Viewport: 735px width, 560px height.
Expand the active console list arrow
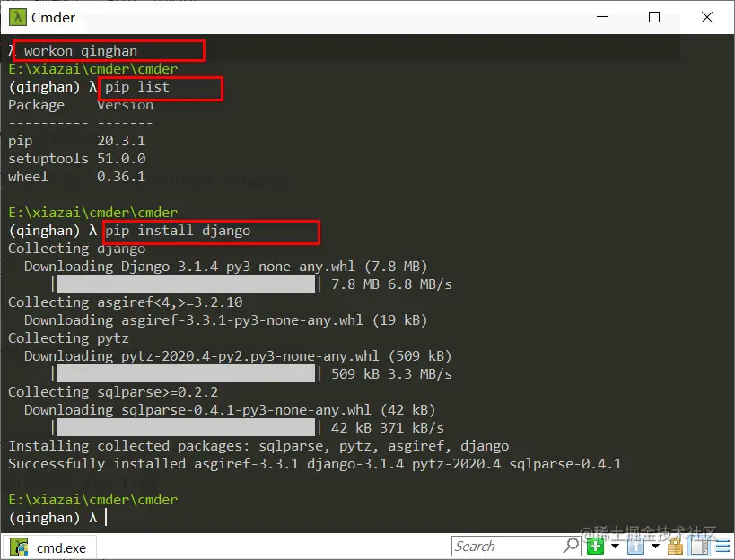[x=656, y=547]
